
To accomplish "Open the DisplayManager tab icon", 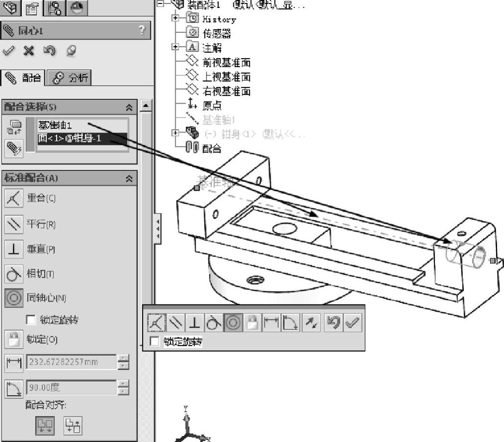I will coord(76,7).
